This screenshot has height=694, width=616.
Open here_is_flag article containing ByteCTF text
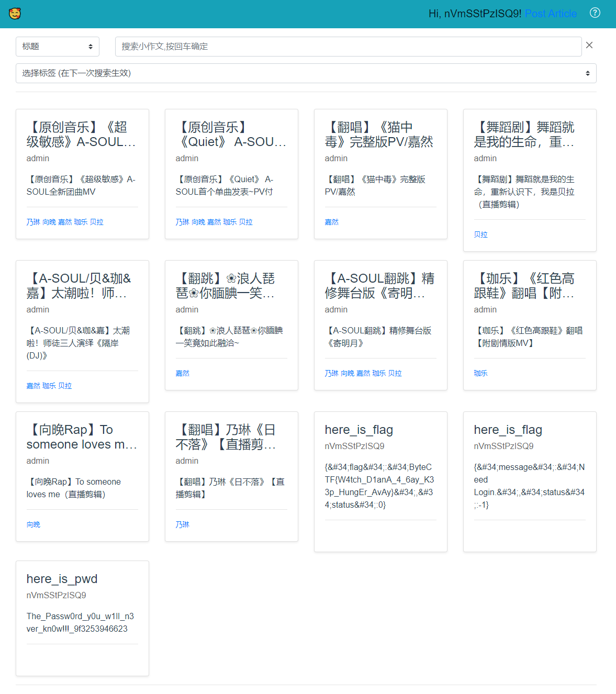(x=359, y=430)
